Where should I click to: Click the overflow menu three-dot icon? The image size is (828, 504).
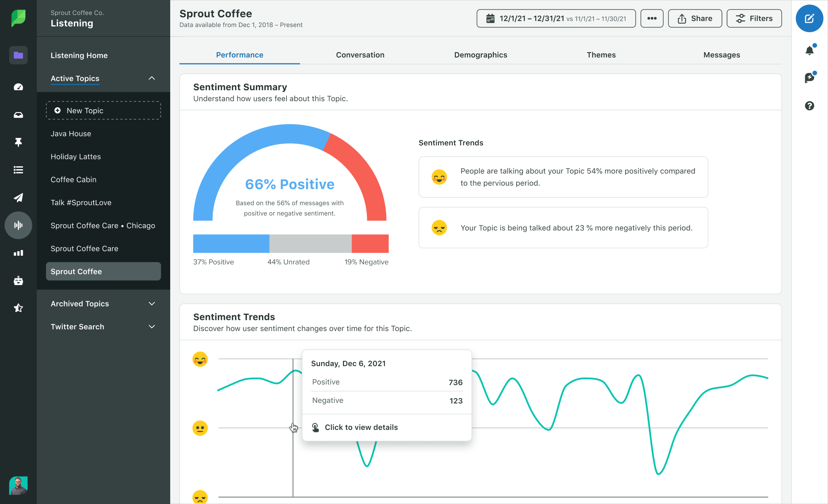(x=652, y=18)
